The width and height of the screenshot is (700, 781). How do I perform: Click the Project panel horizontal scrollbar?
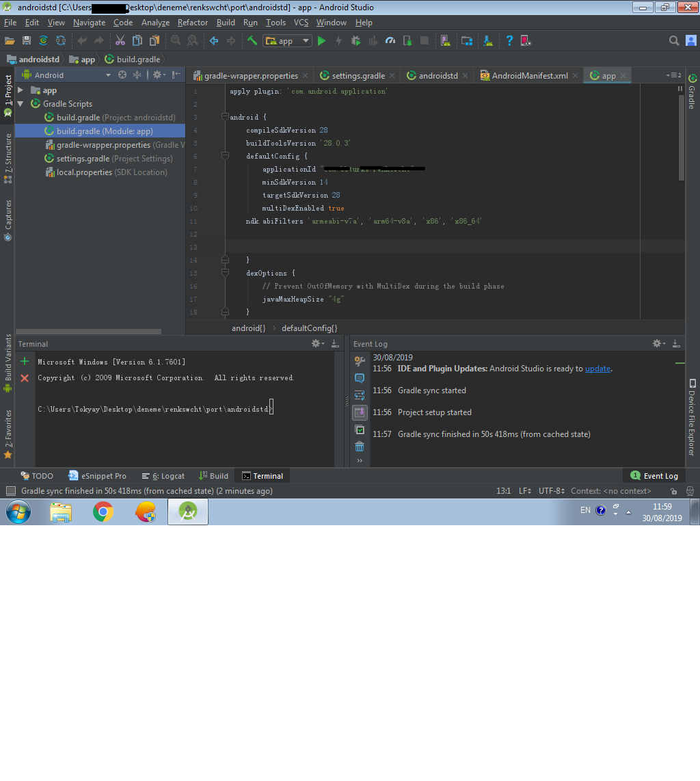(x=89, y=331)
